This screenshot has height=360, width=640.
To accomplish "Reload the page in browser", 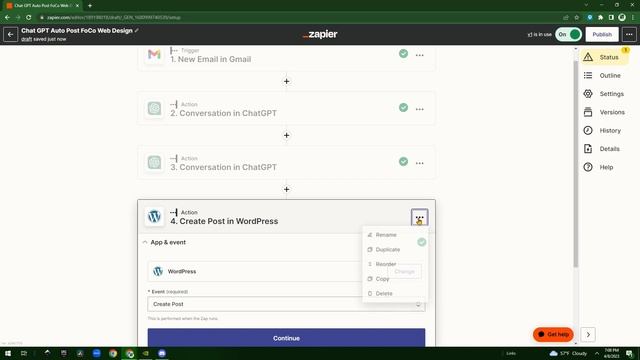I will (29, 18).
